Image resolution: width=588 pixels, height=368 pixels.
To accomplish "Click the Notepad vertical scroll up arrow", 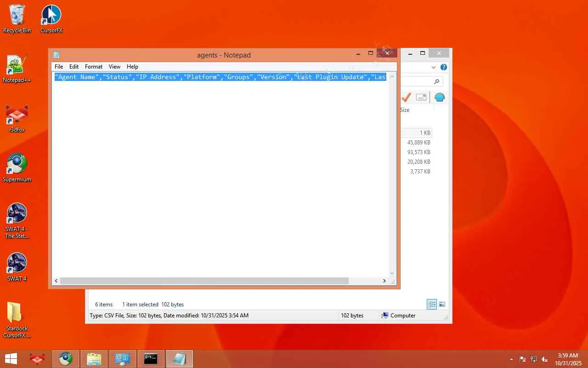I will pyautogui.click(x=392, y=76).
